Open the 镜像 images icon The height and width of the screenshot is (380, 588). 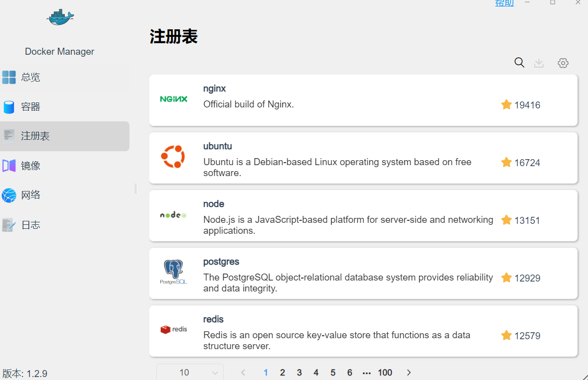click(x=9, y=165)
